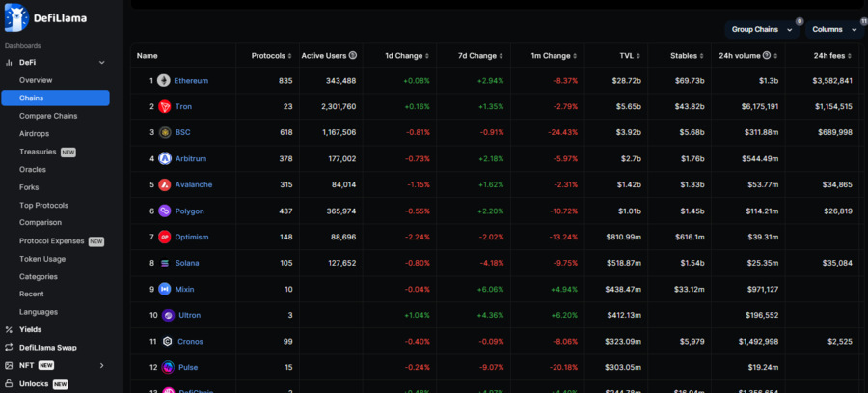
Task: Open Languages in the sidebar
Action: pyautogui.click(x=39, y=312)
